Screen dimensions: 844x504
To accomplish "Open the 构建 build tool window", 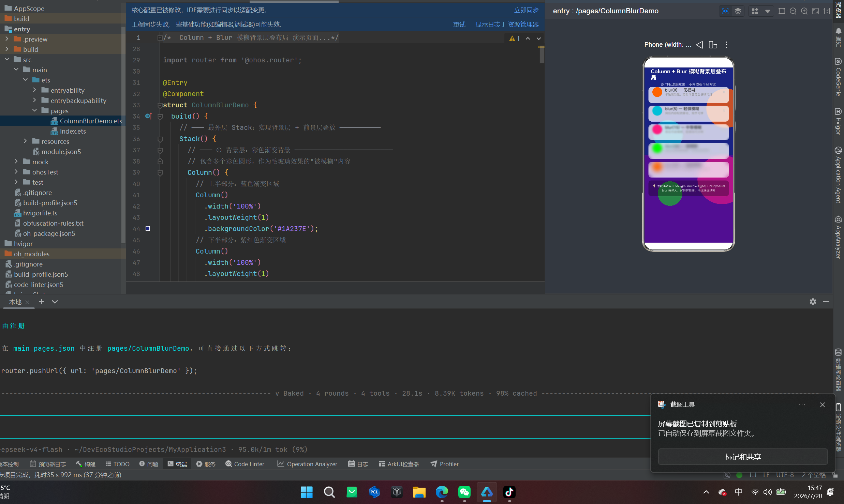I will point(86,464).
